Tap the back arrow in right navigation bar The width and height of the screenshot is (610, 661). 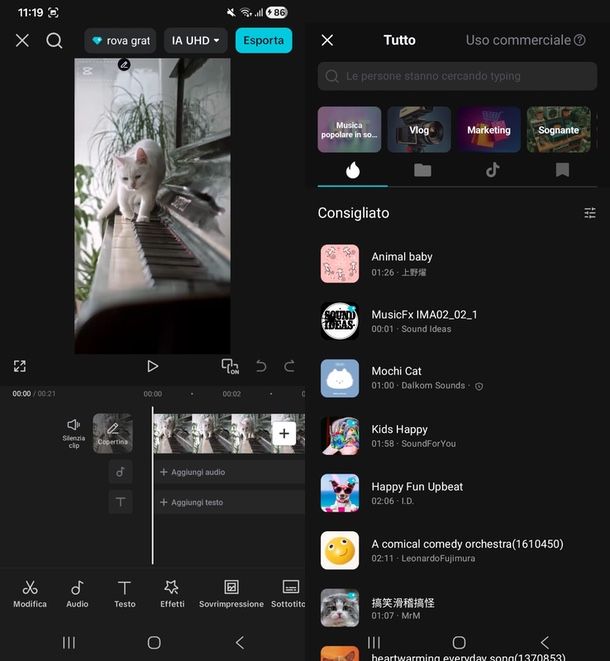click(x=545, y=642)
